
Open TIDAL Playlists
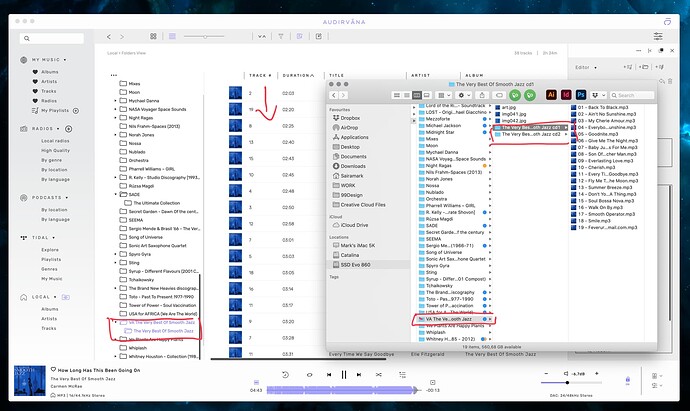pyautogui.click(x=51, y=260)
